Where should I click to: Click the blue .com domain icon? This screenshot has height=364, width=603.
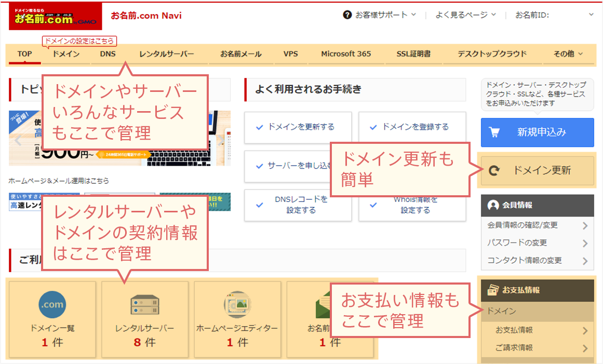tap(52, 304)
